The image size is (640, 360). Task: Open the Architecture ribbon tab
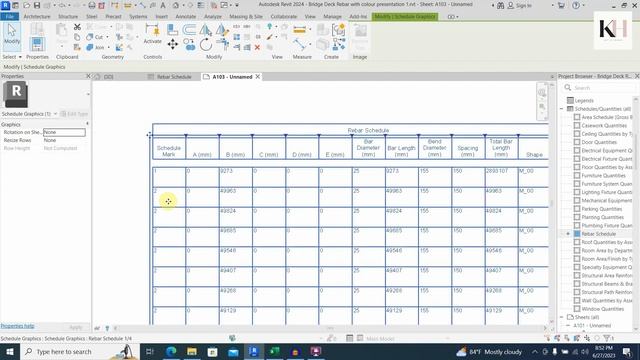37,16
